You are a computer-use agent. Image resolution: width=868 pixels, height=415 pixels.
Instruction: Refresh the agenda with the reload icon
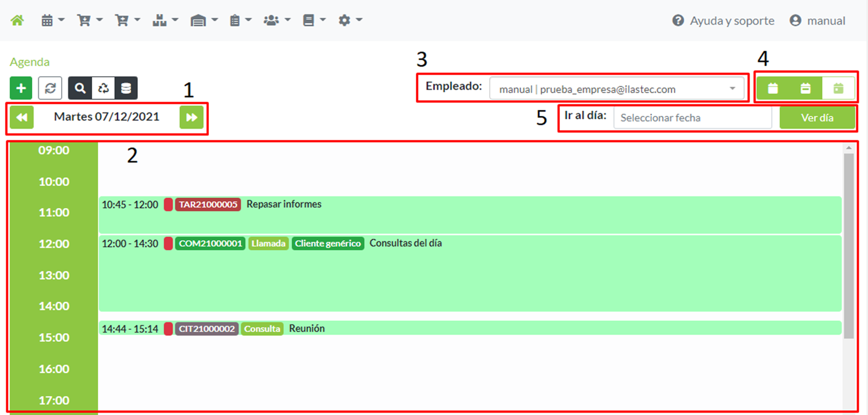point(50,88)
